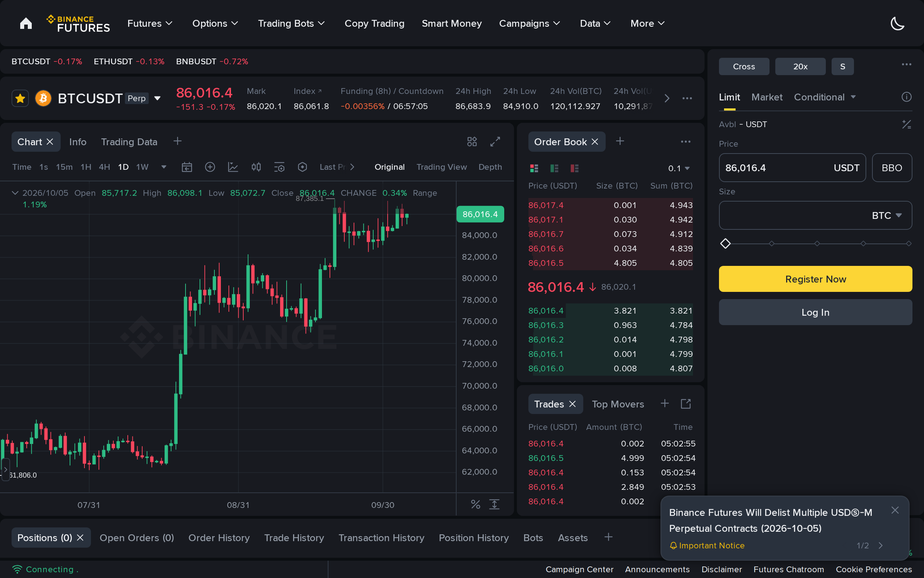Switch chart to Trading View mode
924x578 pixels.
pos(441,167)
